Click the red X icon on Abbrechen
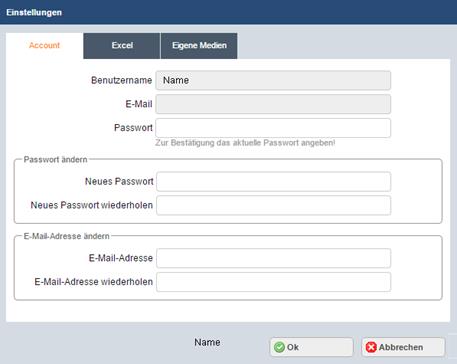The width and height of the screenshot is (457, 364). pyautogui.click(x=371, y=347)
